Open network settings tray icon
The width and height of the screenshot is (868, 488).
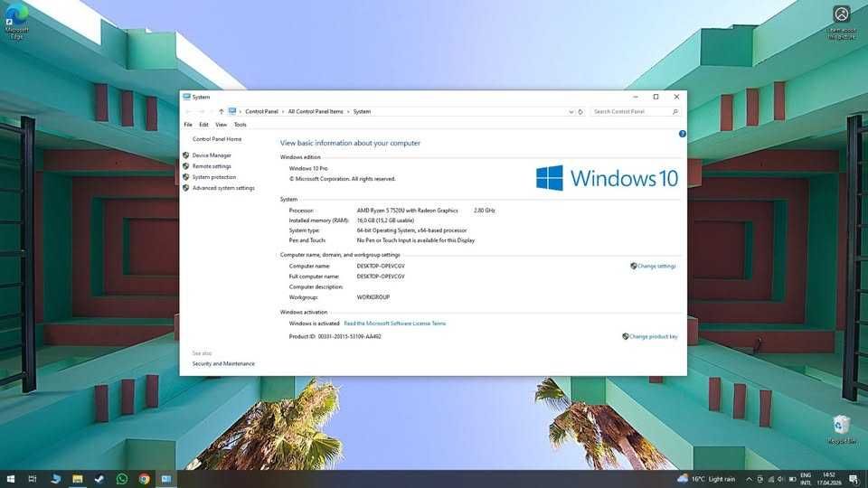[770, 479]
